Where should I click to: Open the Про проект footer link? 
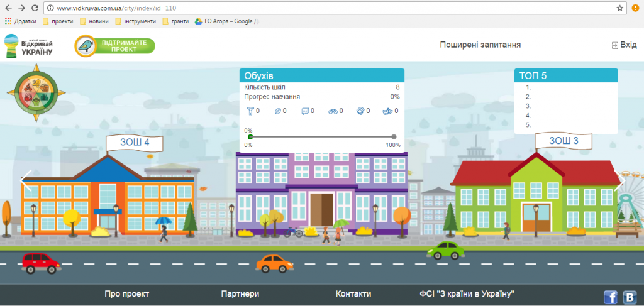coord(127,293)
